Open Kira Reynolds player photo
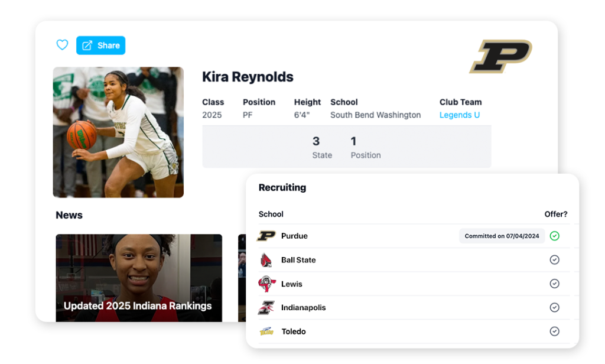 click(x=118, y=132)
